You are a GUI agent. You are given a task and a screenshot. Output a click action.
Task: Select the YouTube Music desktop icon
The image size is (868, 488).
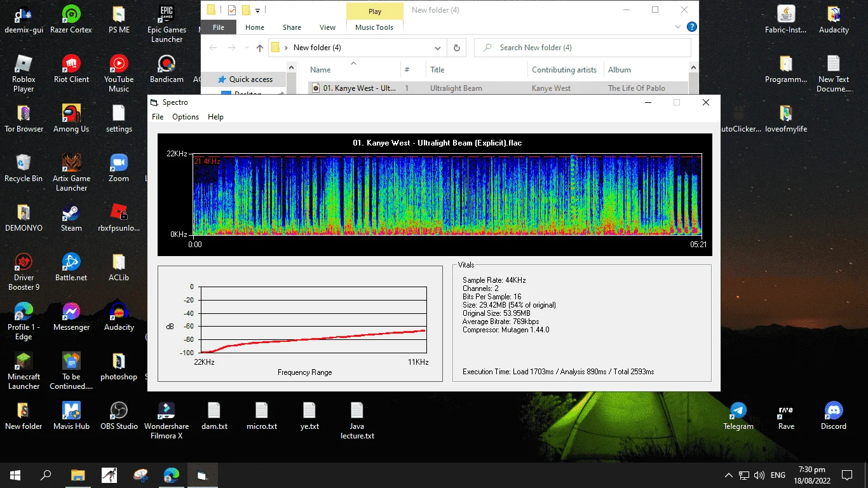(x=119, y=73)
